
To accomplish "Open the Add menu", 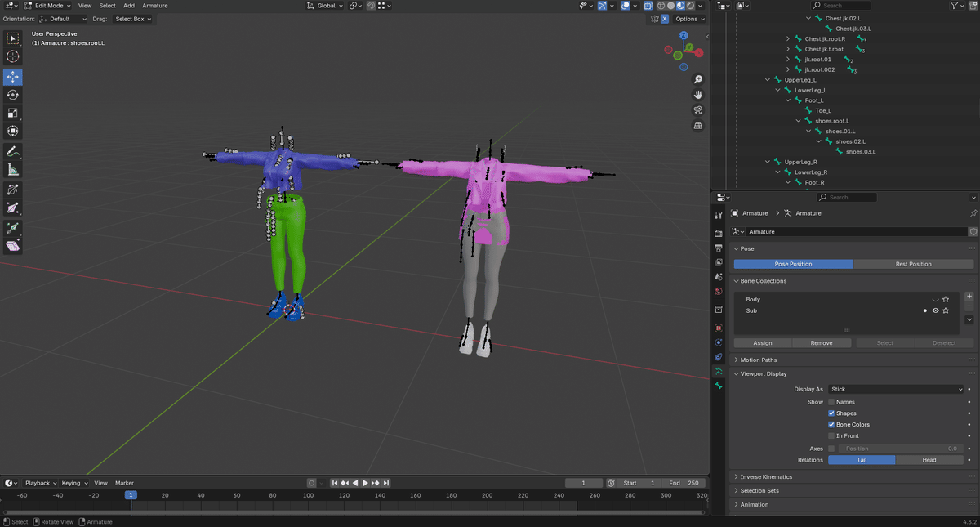I will coord(129,5).
